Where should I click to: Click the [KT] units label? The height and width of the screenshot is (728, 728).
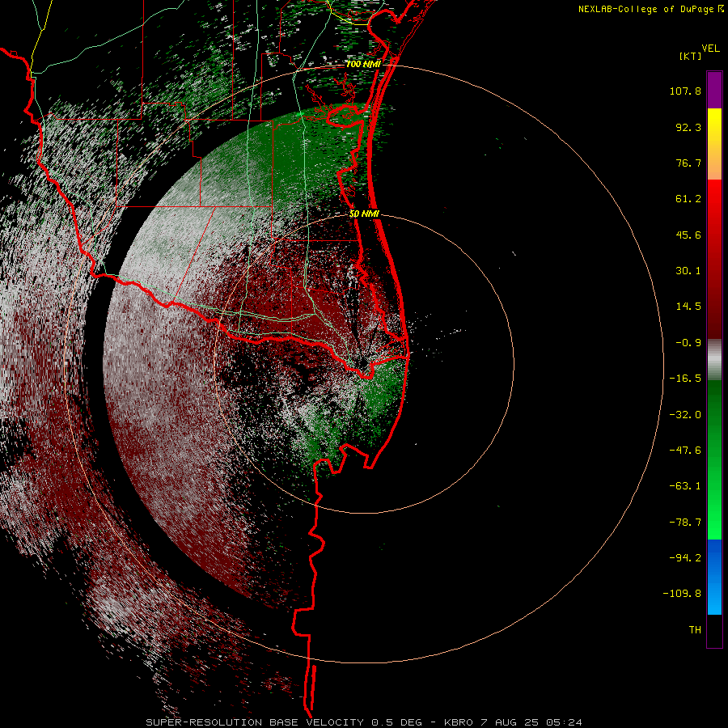(690, 56)
